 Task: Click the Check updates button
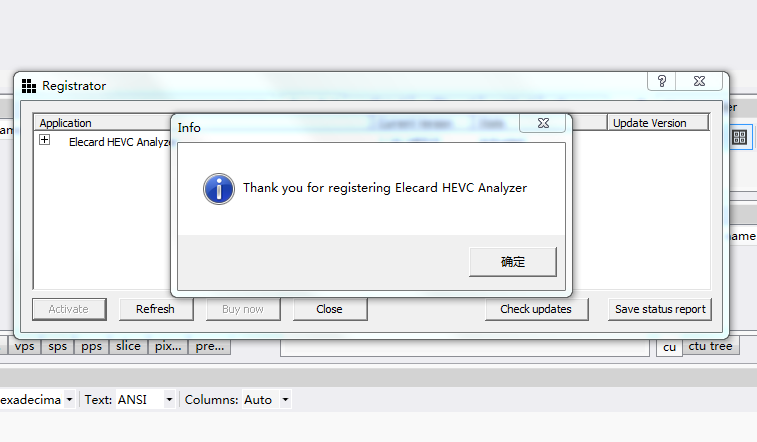(536, 309)
